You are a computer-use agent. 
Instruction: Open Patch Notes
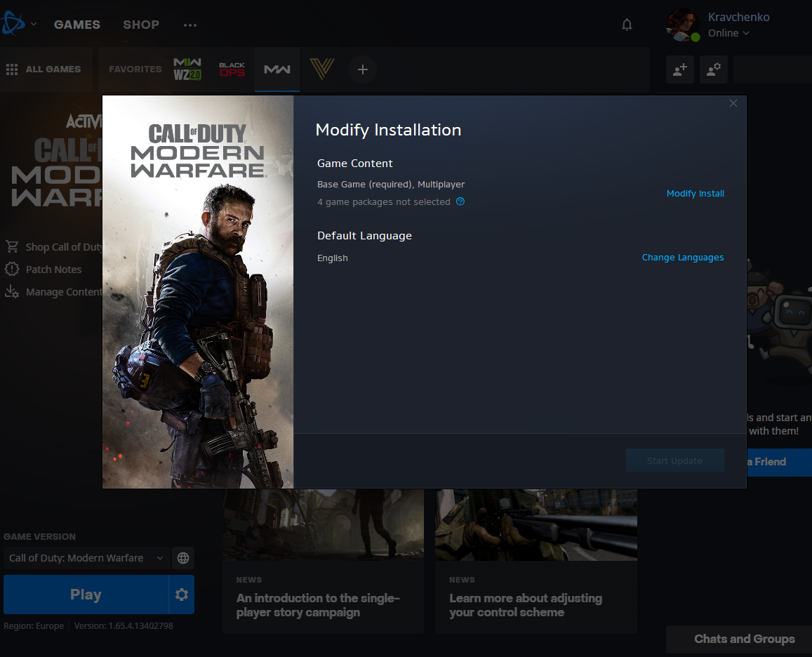pyautogui.click(x=53, y=270)
